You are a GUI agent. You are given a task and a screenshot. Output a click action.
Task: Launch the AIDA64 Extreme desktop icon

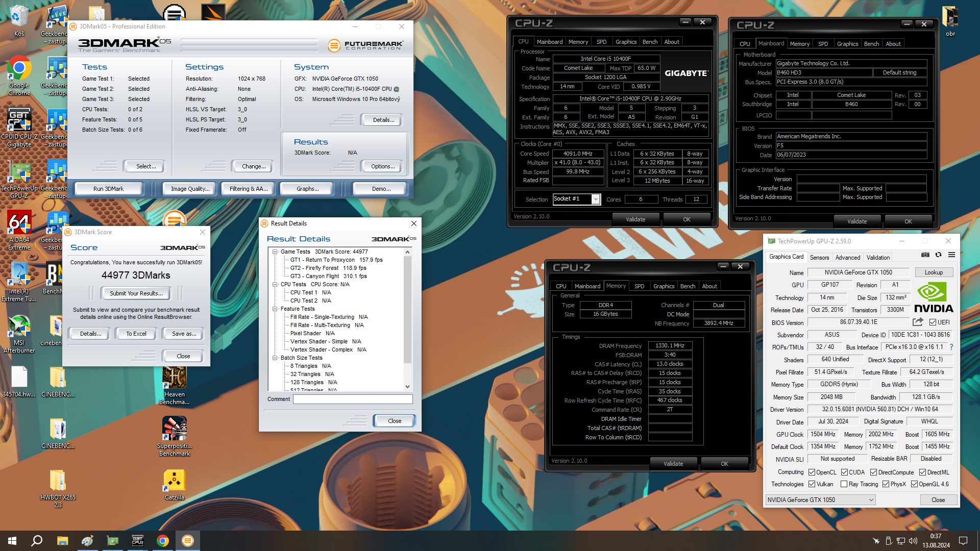coord(19,231)
